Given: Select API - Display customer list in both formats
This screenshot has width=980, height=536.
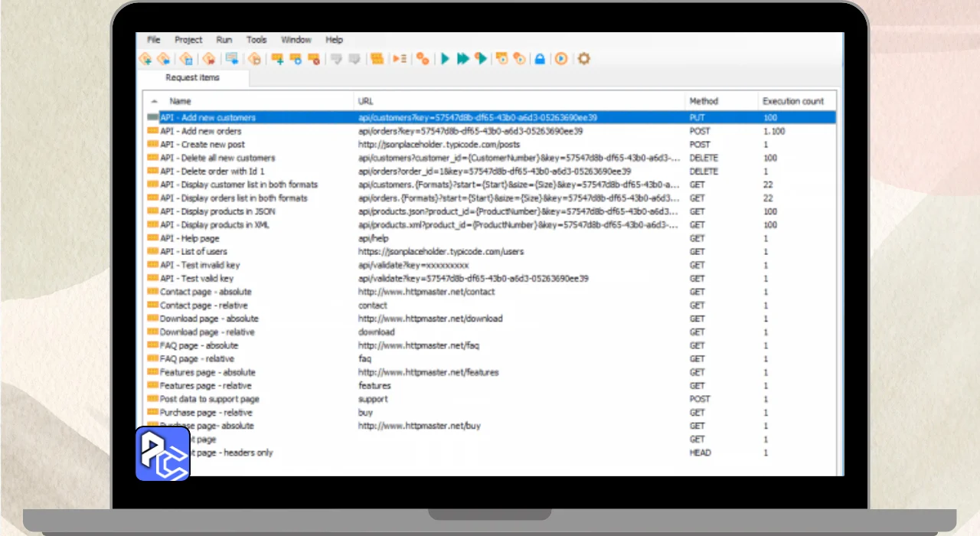Looking at the screenshot, I should tap(239, 185).
